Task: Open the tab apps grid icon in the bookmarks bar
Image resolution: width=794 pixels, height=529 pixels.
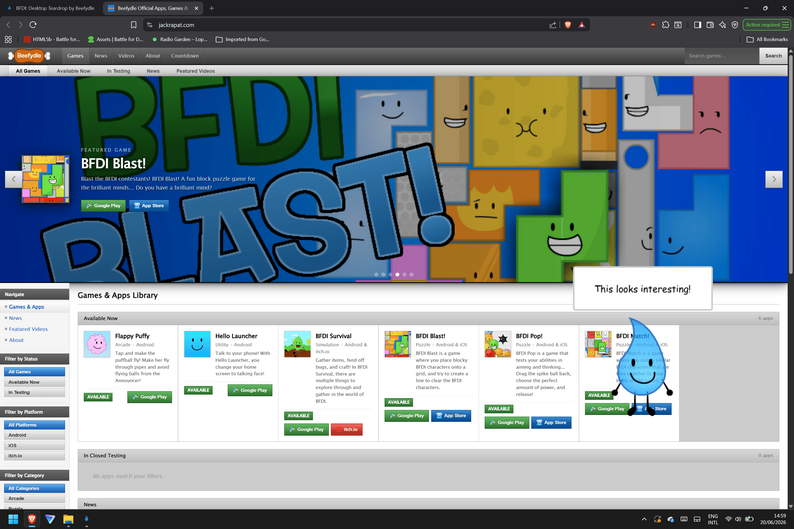Action: click(x=8, y=39)
